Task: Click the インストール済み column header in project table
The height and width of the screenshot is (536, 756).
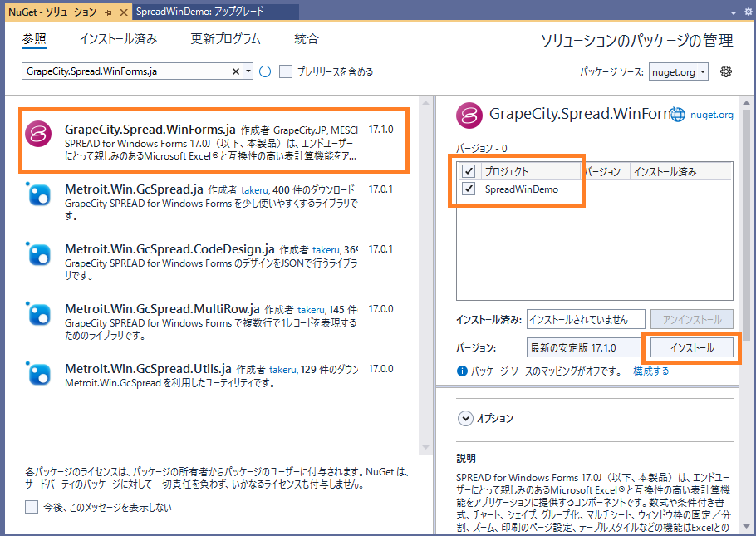Action: (x=665, y=171)
